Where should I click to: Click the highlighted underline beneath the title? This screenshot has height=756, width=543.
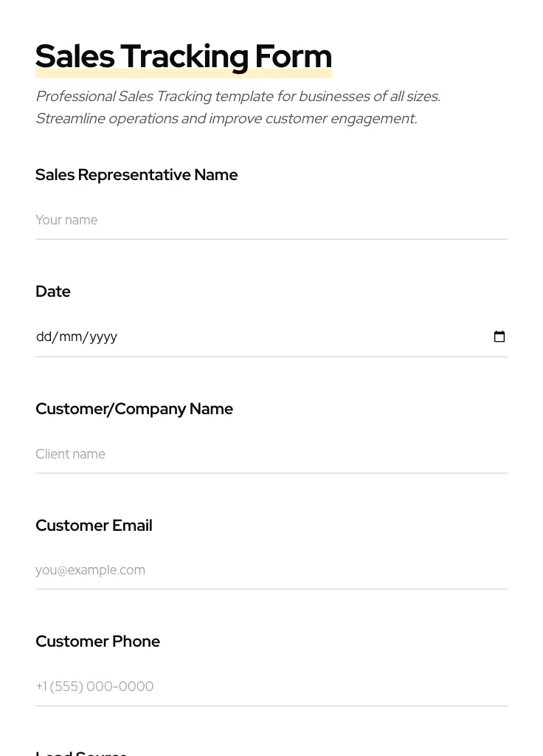coord(183,72)
